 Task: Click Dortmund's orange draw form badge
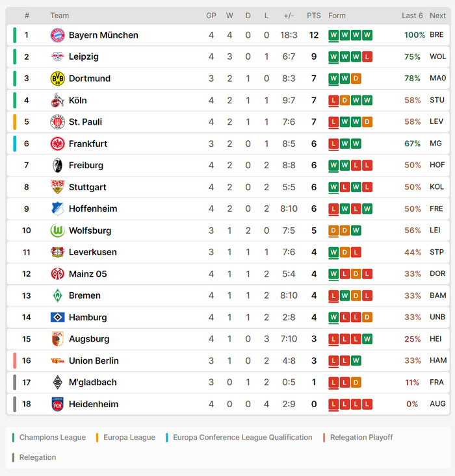coord(356,79)
